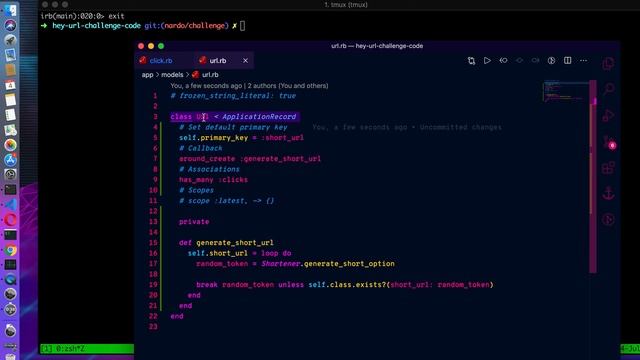Click the Shortener constant on line 17

point(281,264)
